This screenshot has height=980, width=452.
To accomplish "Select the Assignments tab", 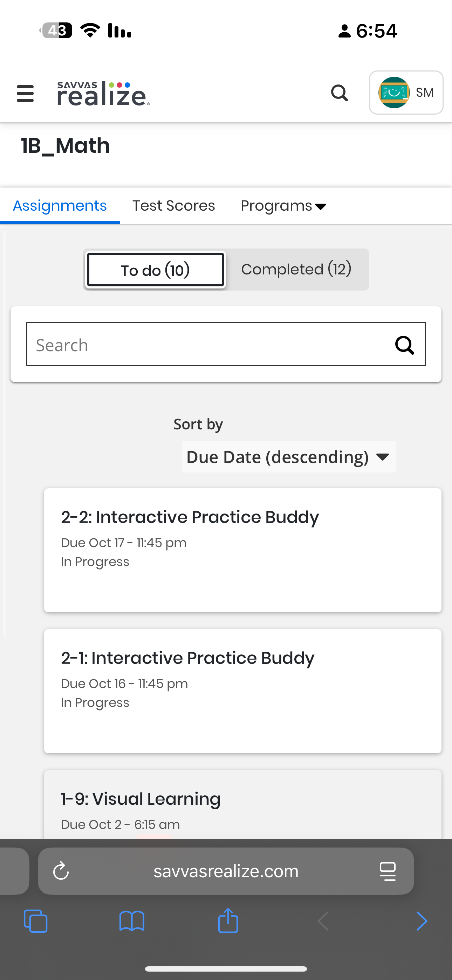I will pyautogui.click(x=60, y=206).
